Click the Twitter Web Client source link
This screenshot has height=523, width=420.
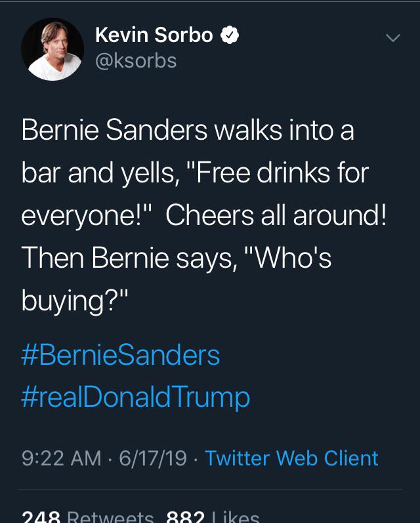pyautogui.click(x=291, y=457)
